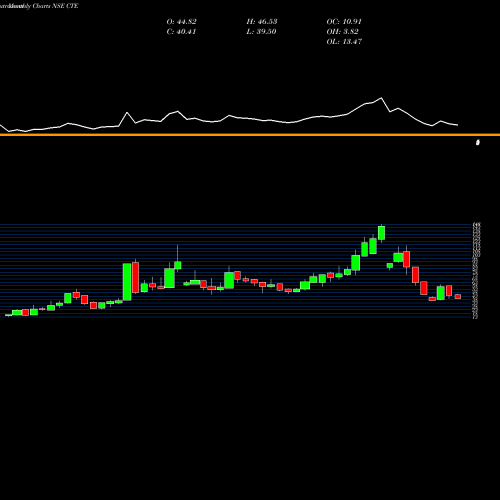Screen dimensions: 500x500
Task: Click the 'OL: 13.47' value
Action: coord(344,42)
